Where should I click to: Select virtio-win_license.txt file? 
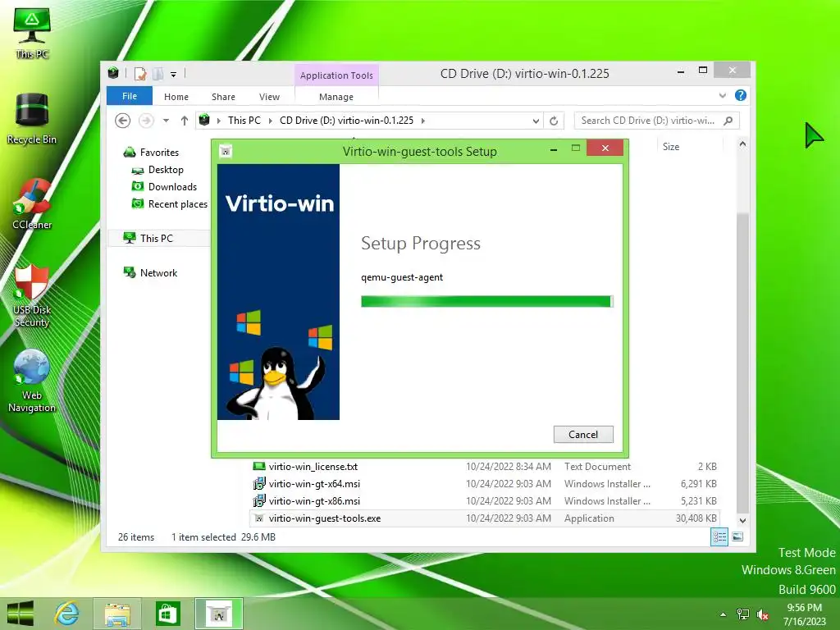tap(485, 467)
